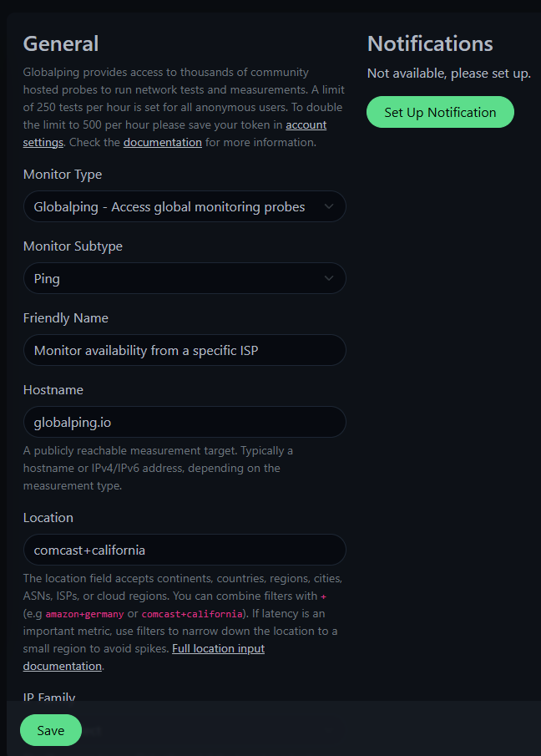Image resolution: width=541 pixels, height=756 pixels.
Task: Open Full location input documentation link
Action: [218, 649]
